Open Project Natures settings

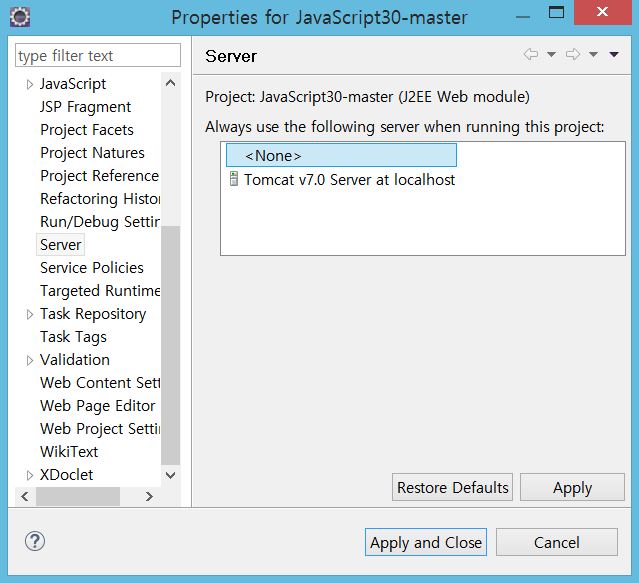[x=92, y=153]
